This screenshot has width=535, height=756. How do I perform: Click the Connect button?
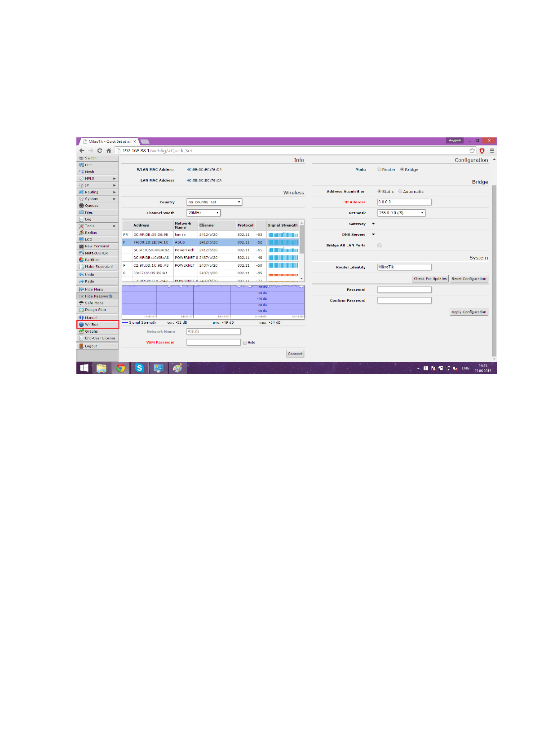[x=295, y=354]
